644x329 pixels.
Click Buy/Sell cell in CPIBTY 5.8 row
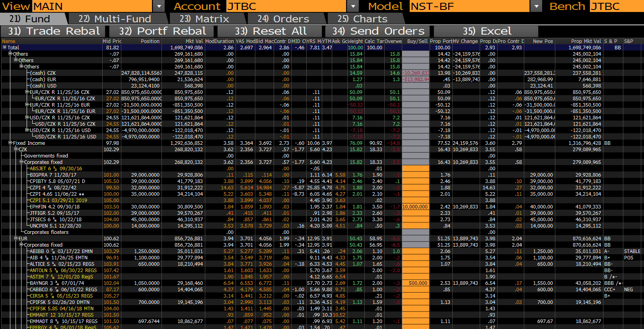[416, 181]
